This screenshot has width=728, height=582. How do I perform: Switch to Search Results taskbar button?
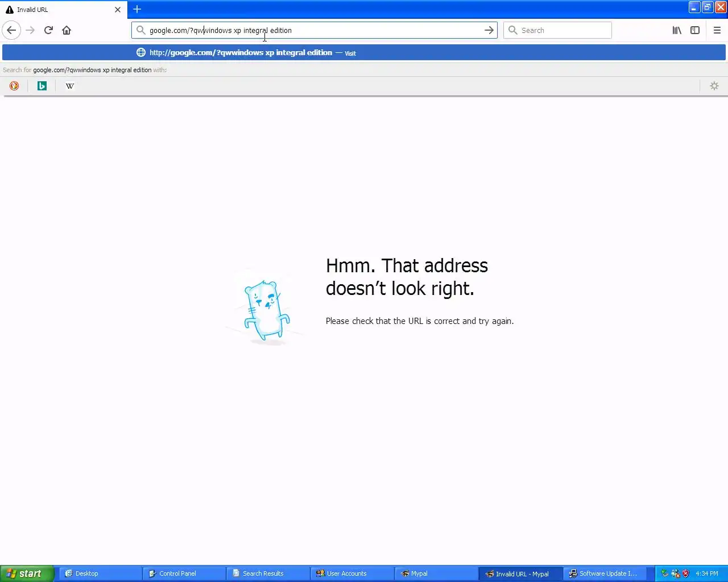click(268, 573)
